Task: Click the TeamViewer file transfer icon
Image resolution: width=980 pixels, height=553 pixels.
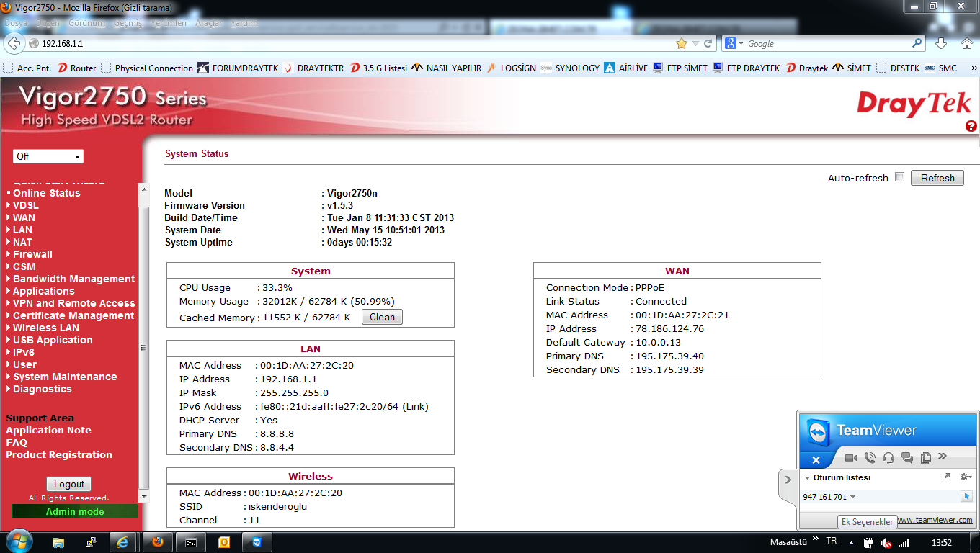Action: (x=926, y=458)
